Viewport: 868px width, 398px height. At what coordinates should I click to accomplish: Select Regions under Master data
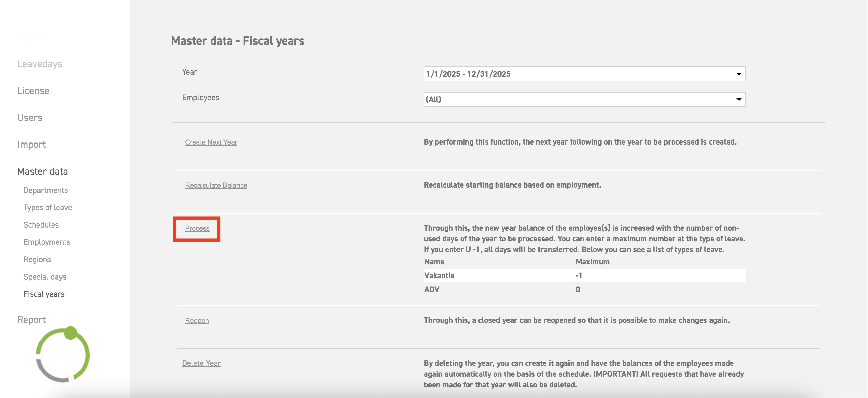(37, 260)
